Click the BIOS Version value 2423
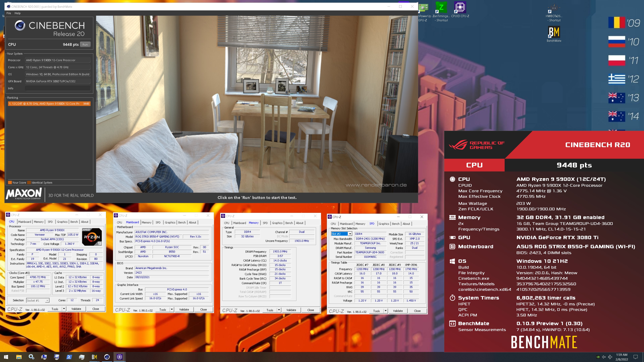Screen dimensions: 644x362 172,273
